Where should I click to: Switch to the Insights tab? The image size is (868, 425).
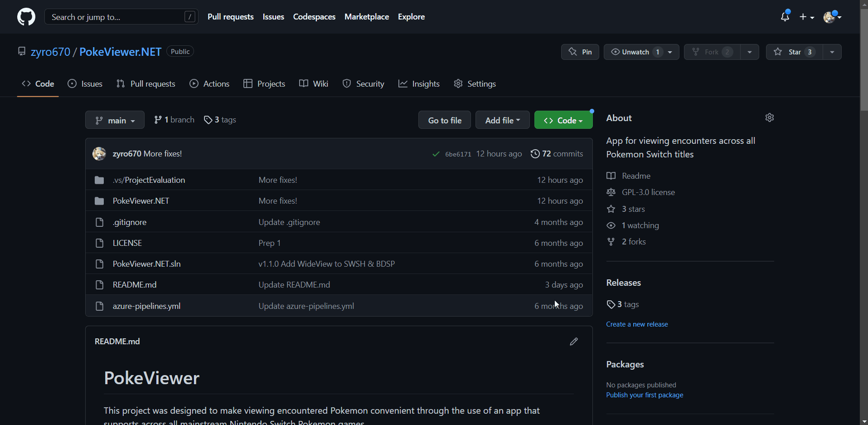click(419, 84)
